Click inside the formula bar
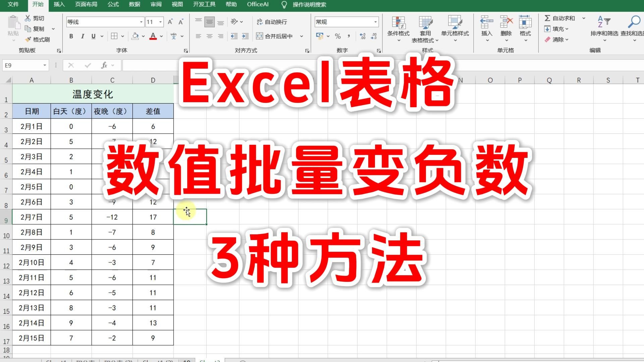644x362 pixels. click(x=382, y=65)
